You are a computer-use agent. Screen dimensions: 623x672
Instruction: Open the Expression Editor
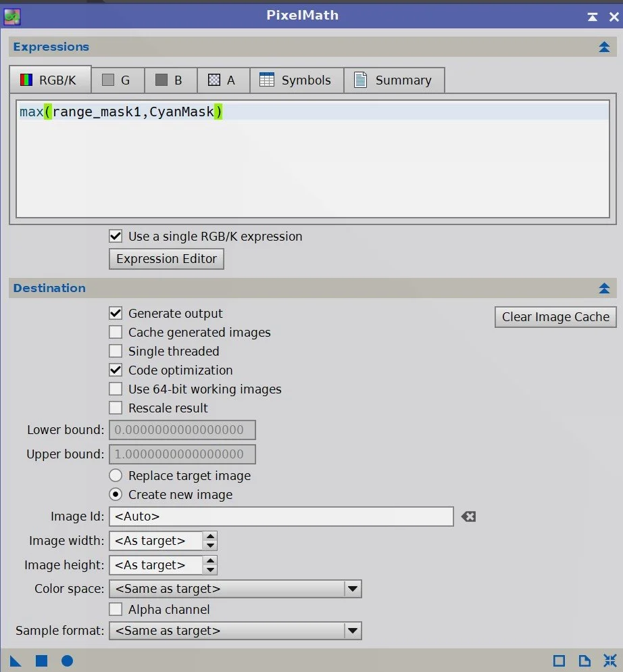pos(166,259)
